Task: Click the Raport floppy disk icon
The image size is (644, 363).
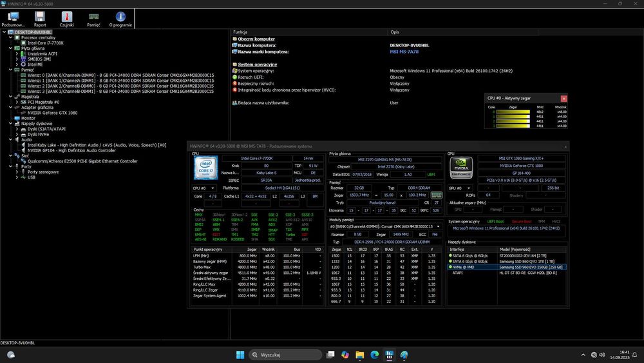Action: pyautogui.click(x=40, y=17)
